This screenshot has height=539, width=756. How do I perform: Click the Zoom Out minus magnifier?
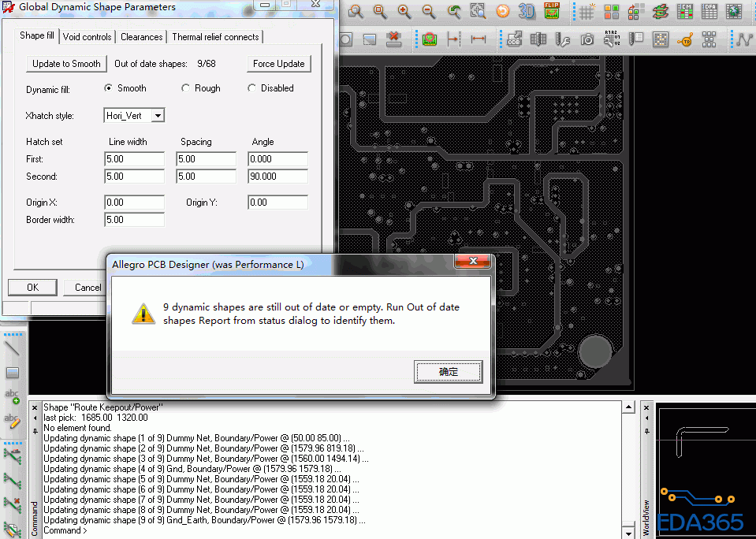(429, 12)
